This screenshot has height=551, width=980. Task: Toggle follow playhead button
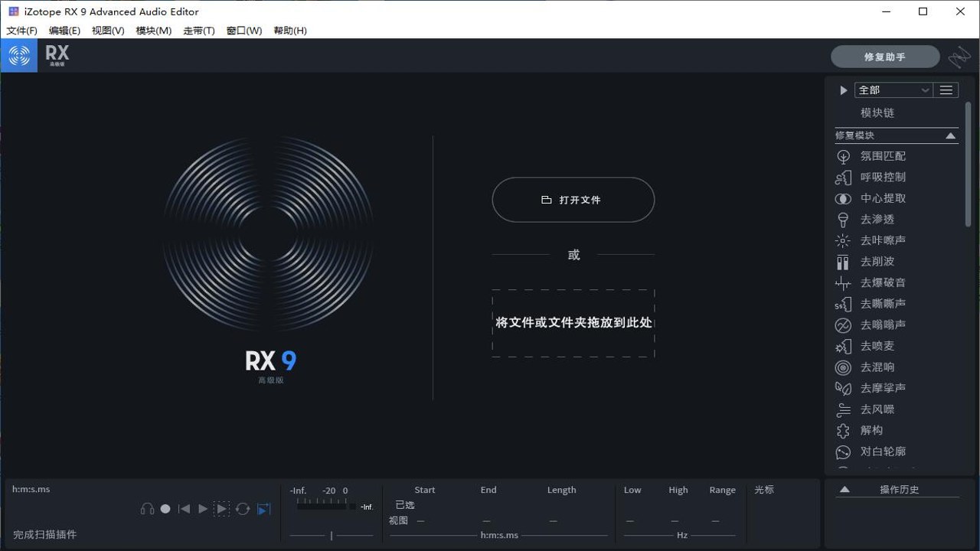coord(263,509)
